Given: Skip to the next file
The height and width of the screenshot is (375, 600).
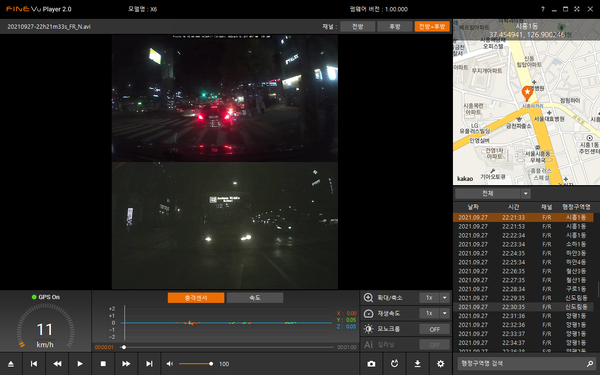Looking at the screenshot, I should 149,364.
